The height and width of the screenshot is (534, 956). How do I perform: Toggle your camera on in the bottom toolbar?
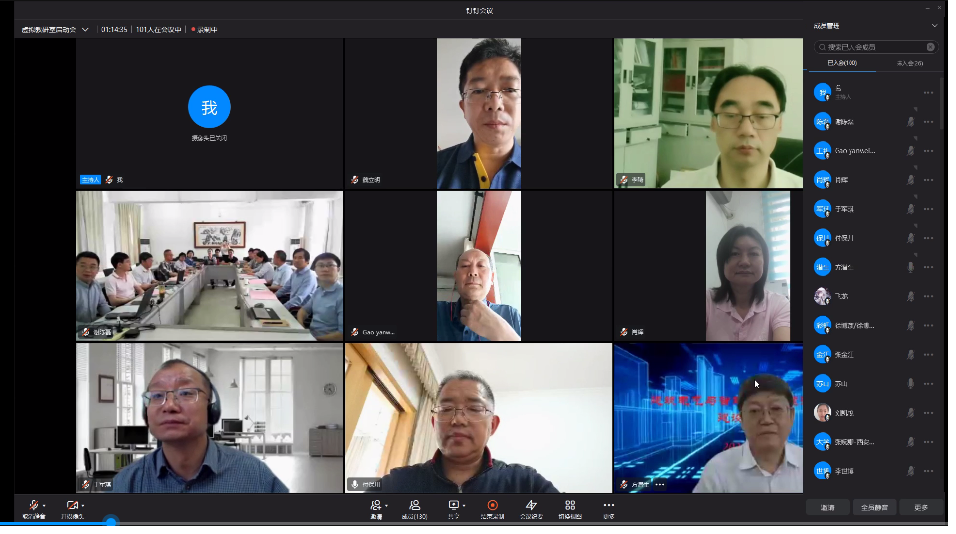(71, 506)
